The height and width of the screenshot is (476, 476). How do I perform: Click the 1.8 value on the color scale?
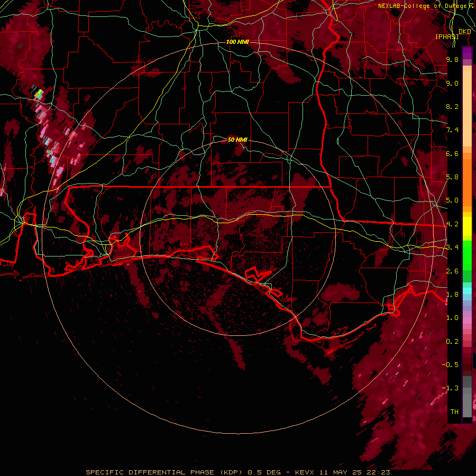click(x=452, y=295)
